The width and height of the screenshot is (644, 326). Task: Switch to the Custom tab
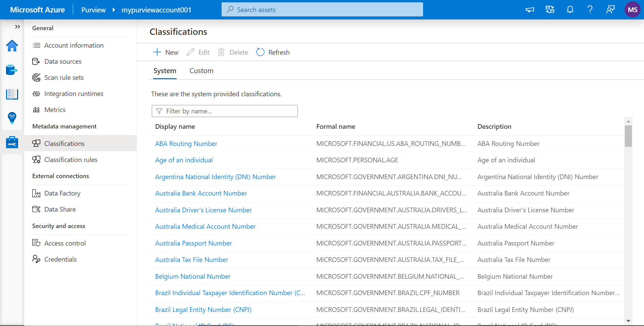pyautogui.click(x=201, y=71)
